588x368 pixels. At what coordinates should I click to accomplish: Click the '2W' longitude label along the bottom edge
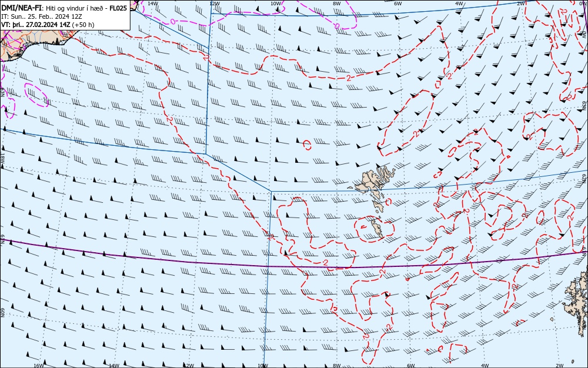[559, 366]
